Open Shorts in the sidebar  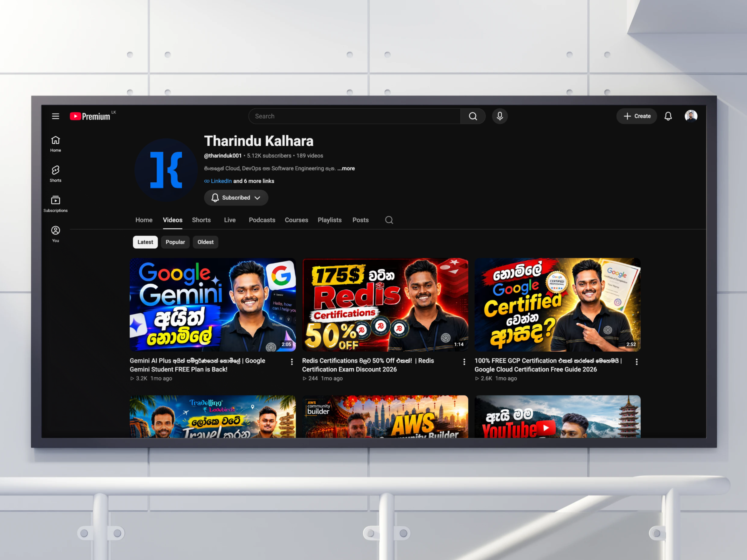pyautogui.click(x=56, y=174)
